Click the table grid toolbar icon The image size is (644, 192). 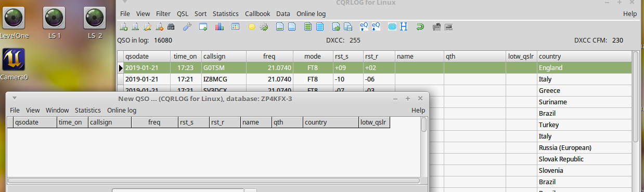tap(235, 26)
